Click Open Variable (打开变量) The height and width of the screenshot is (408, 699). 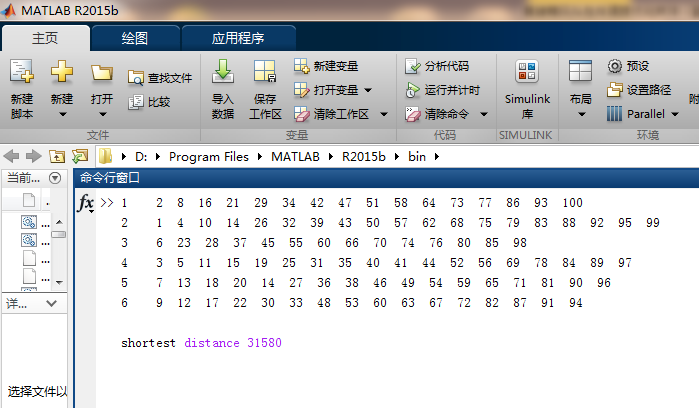click(x=326, y=90)
